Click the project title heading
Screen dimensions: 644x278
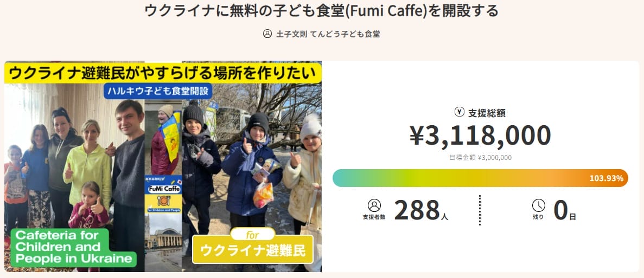tap(322, 11)
